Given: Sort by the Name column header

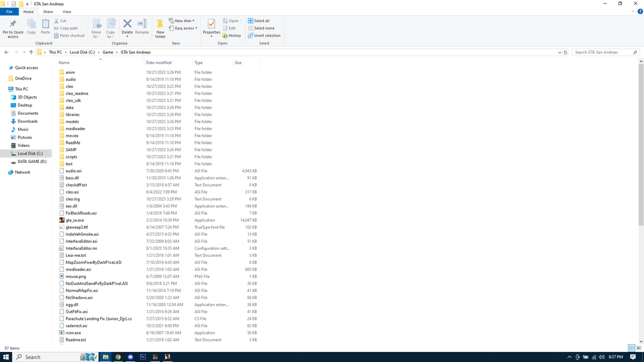Looking at the screenshot, I should pos(100,63).
